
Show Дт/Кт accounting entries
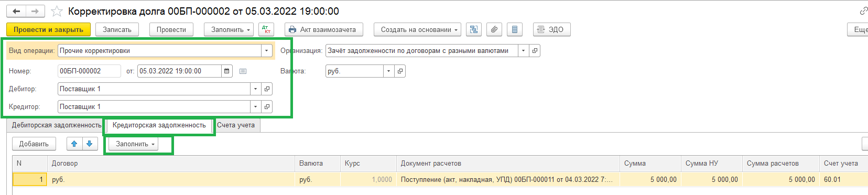coord(266,29)
